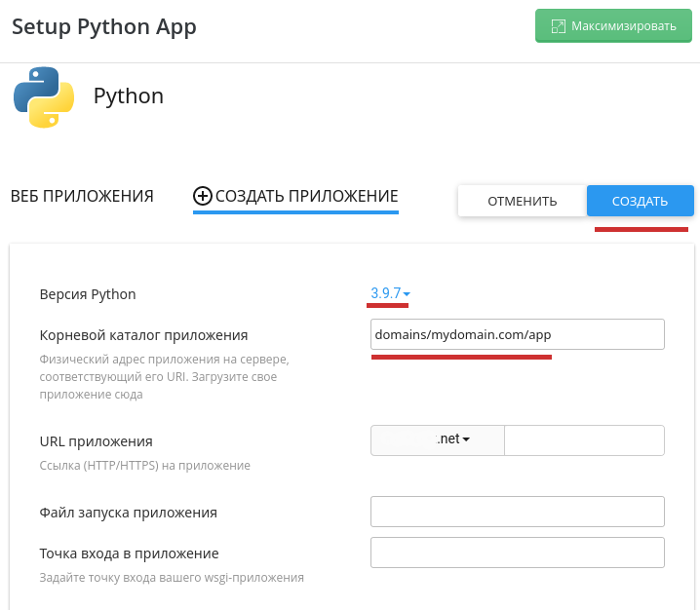The height and width of the screenshot is (610, 700).
Task: Click the wsgi entry point hint text
Action: [172, 577]
